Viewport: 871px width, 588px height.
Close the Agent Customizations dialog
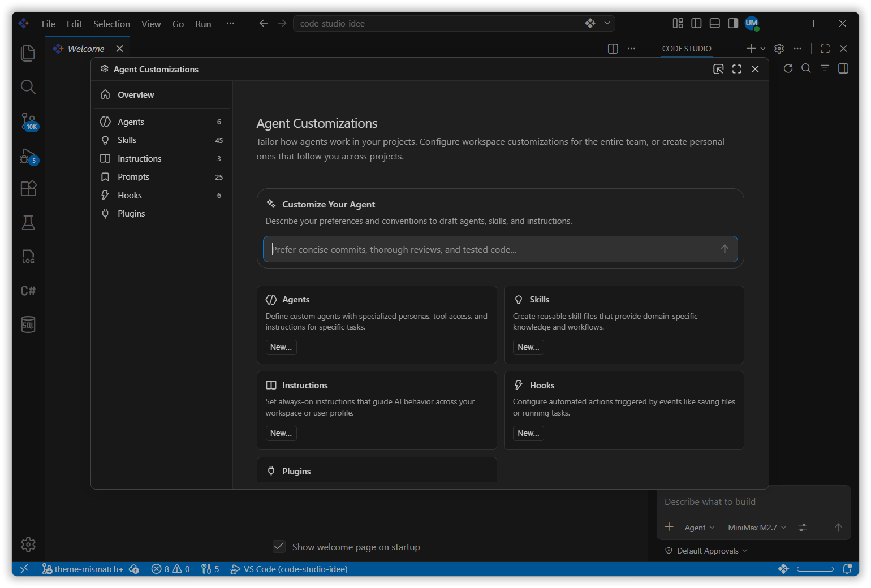(x=755, y=69)
